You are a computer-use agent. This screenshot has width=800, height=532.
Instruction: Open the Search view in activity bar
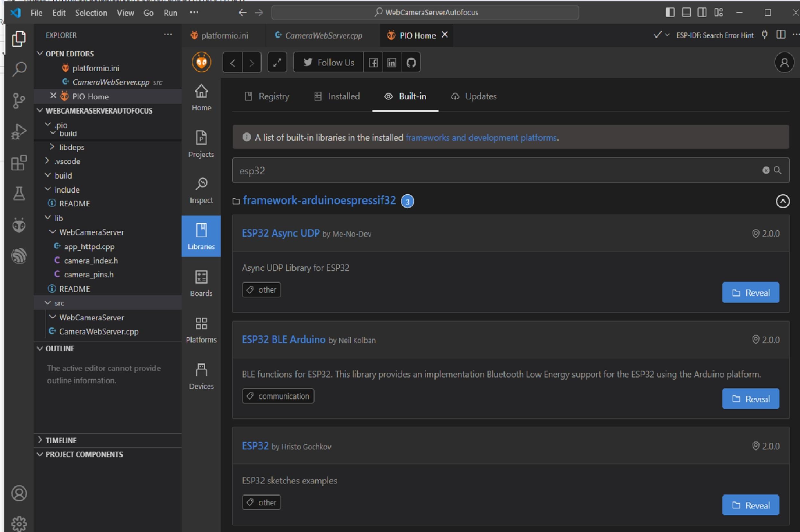(x=19, y=69)
